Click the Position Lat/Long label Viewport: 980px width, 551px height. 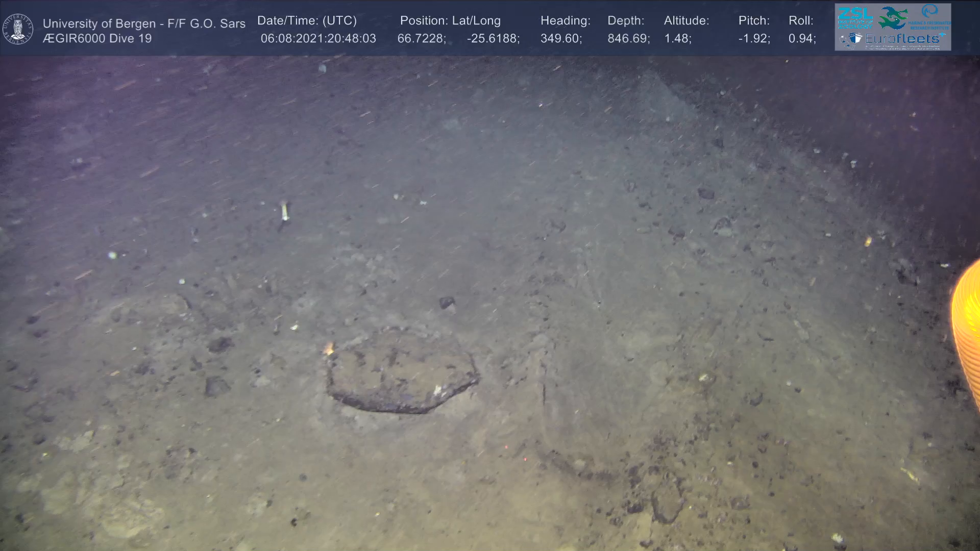point(450,21)
